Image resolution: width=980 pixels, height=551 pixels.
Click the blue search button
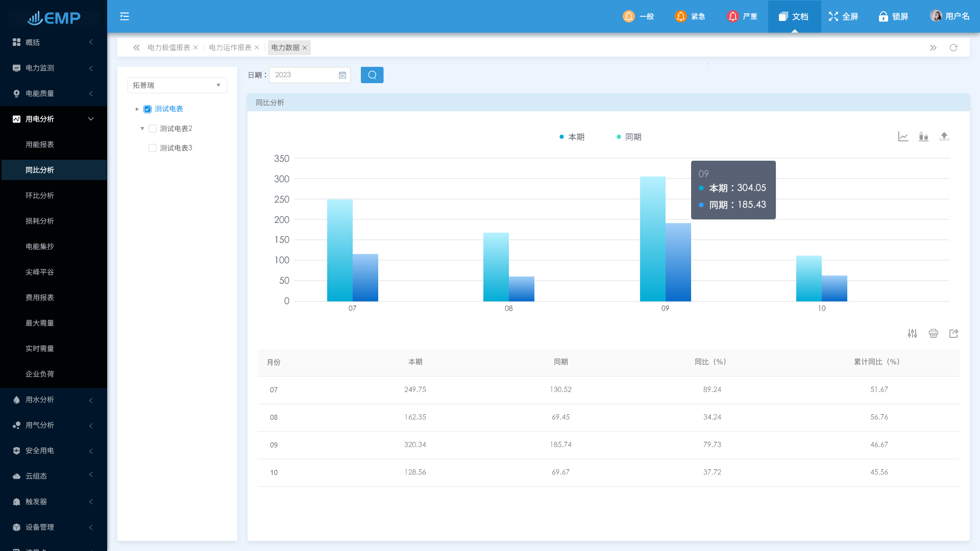tap(372, 75)
